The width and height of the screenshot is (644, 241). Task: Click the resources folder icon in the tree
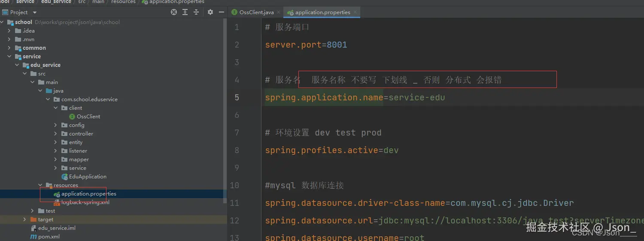click(x=49, y=185)
